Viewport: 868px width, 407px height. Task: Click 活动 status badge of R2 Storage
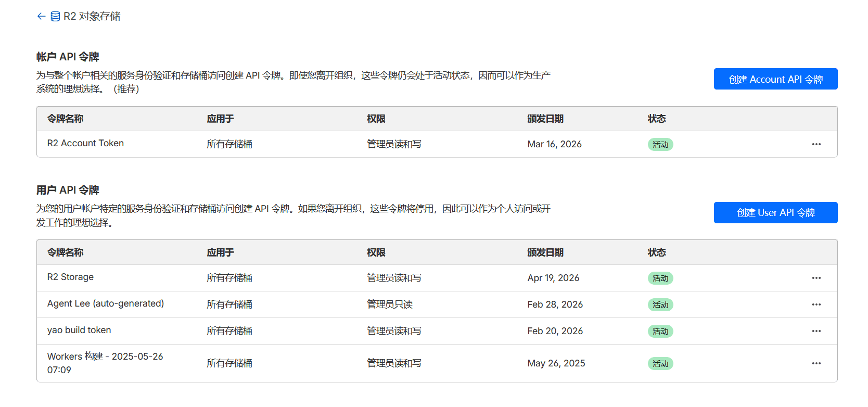coord(660,278)
